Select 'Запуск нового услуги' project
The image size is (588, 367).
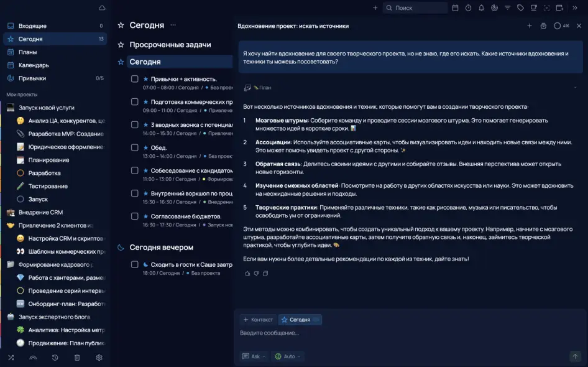47,108
